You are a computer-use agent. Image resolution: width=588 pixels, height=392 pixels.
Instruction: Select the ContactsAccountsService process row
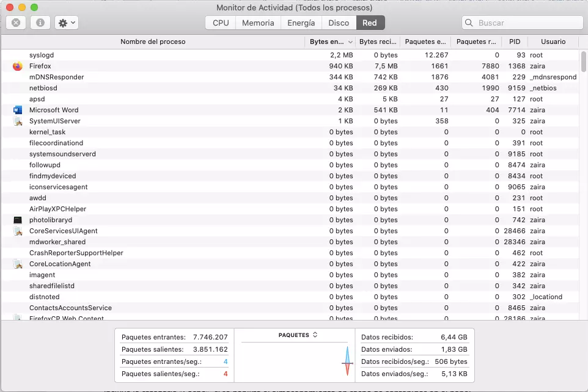pos(290,308)
